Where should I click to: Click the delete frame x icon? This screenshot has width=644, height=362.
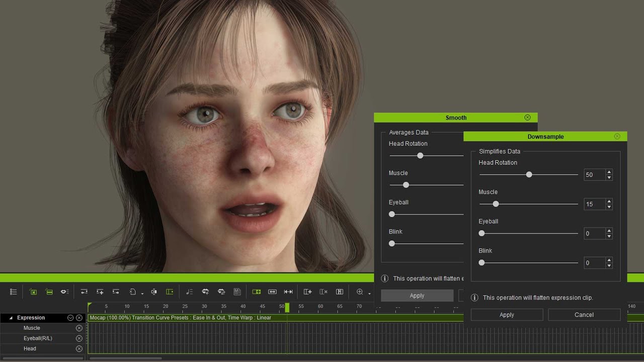click(324, 292)
